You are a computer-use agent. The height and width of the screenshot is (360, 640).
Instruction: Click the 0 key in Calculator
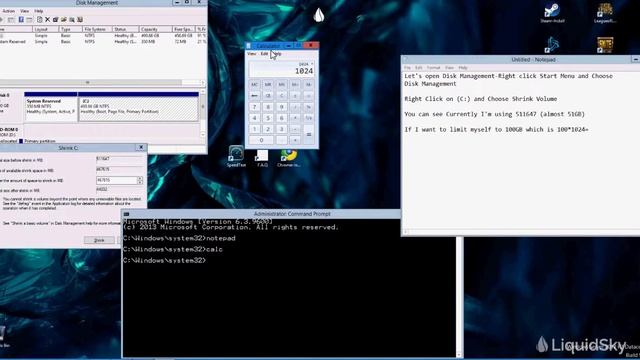(261, 140)
